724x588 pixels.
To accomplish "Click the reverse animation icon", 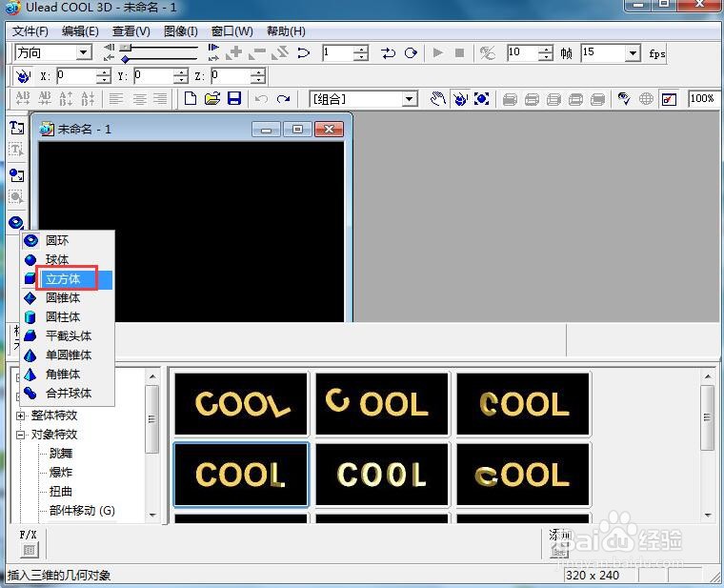I will [x=280, y=52].
